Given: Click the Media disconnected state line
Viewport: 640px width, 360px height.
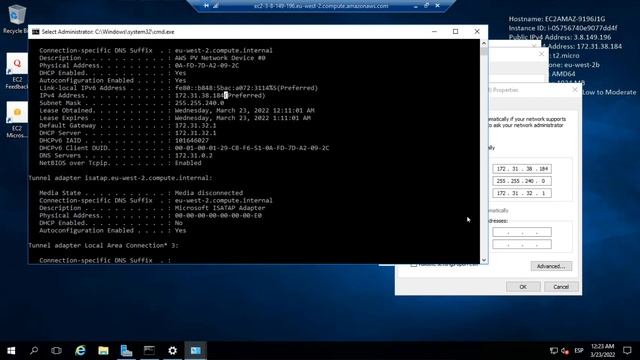Looking at the screenshot, I should coord(141,193).
